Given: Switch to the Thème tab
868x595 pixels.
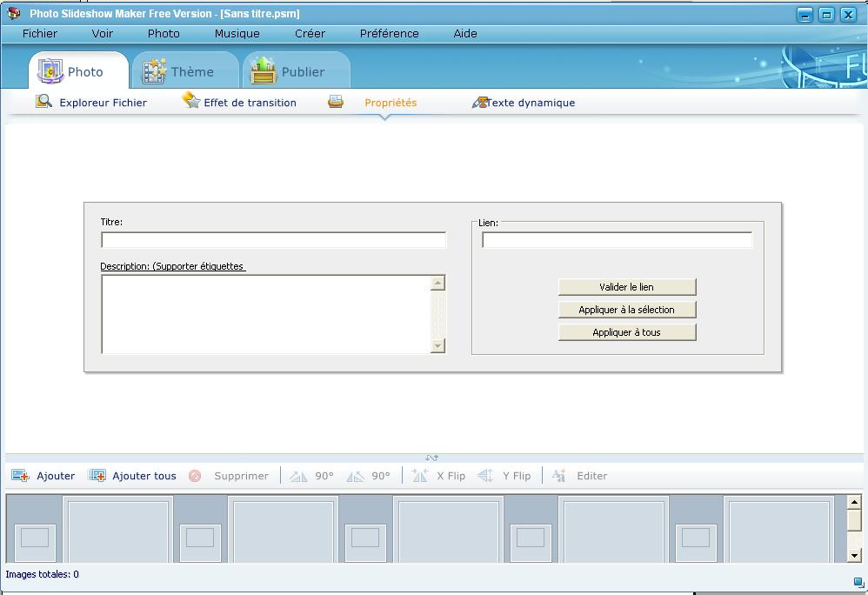Looking at the screenshot, I should click(x=179, y=72).
